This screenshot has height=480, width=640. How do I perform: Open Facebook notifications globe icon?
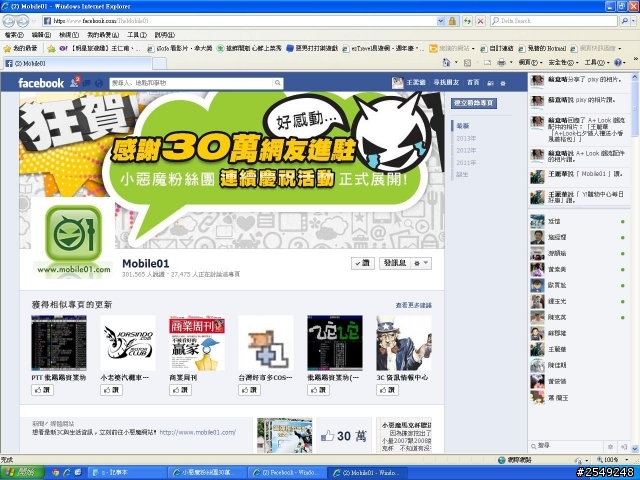pyautogui.click(x=98, y=83)
